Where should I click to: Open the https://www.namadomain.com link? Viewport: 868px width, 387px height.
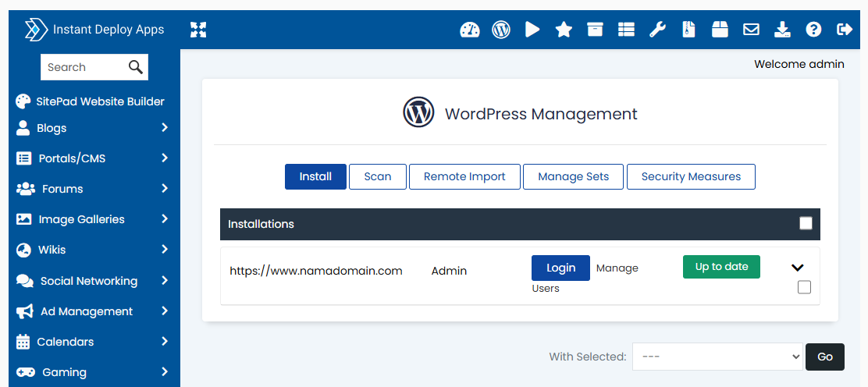point(316,271)
